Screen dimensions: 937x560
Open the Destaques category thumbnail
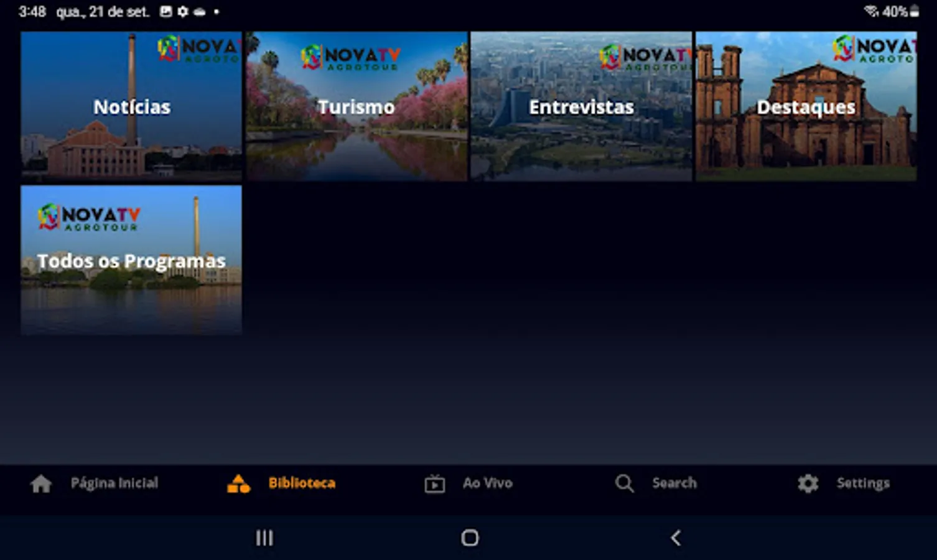point(806,106)
